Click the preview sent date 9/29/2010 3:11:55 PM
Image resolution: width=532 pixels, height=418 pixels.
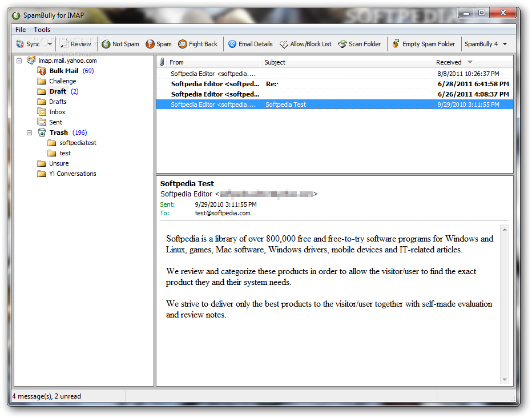point(225,204)
